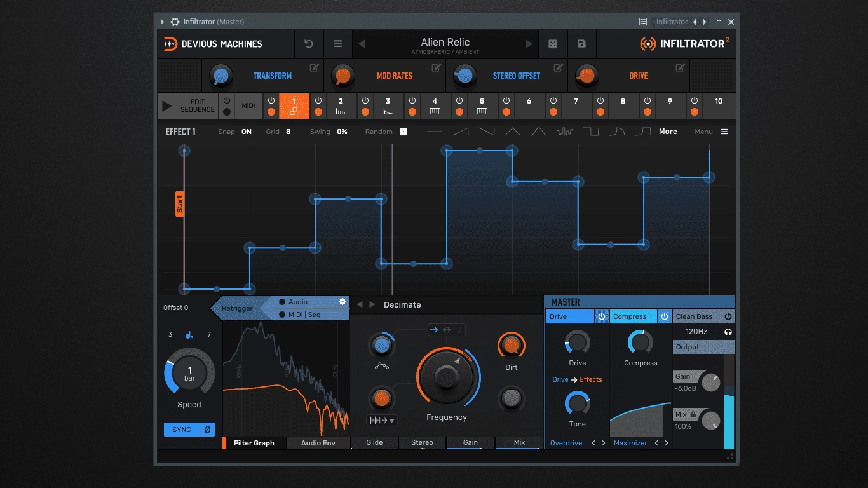Select the square dip shape preset
The height and width of the screenshot is (488, 868).
click(x=592, y=132)
